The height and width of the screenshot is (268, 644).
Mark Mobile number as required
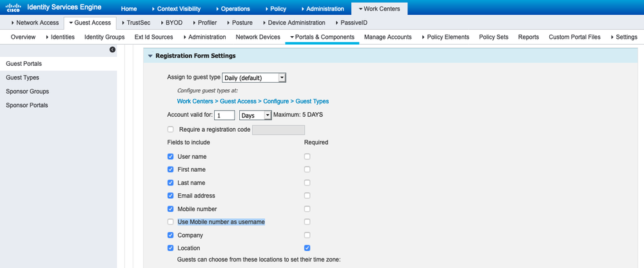(x=307, y=209)
